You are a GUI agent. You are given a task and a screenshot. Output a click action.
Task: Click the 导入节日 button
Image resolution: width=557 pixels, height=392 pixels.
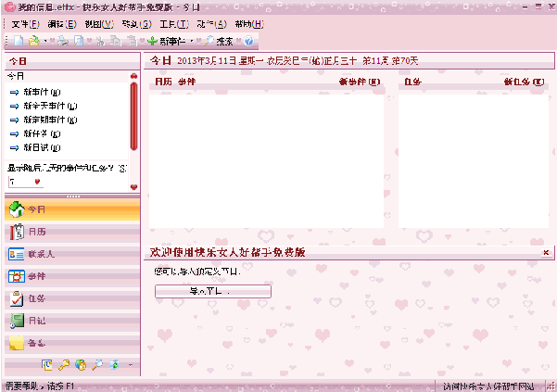(212, 291)
